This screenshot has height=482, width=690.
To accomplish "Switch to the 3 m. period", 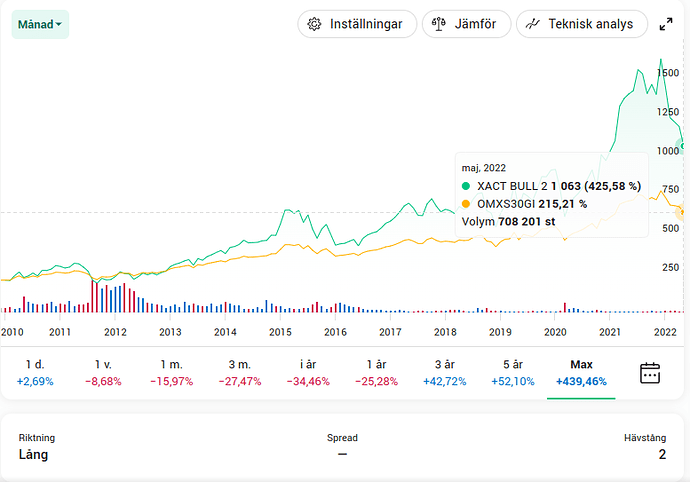I will coord(240,373).
